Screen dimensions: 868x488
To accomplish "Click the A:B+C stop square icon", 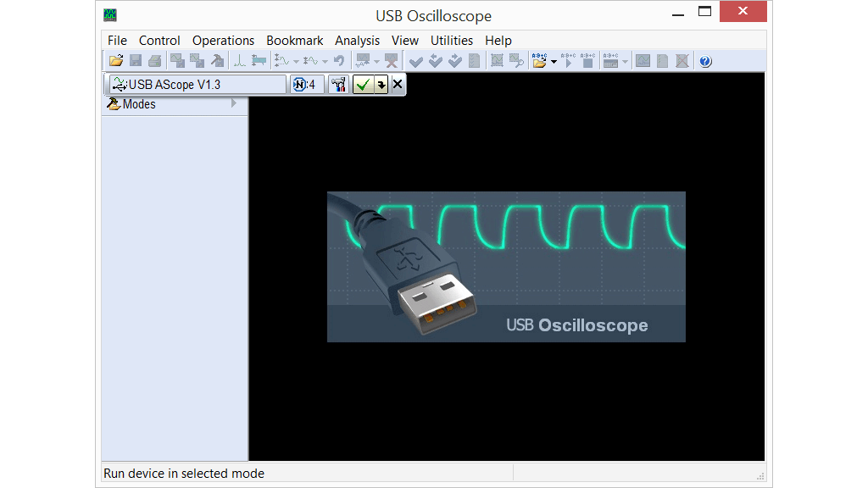I will pyautogui.click(x=587, y=61).
